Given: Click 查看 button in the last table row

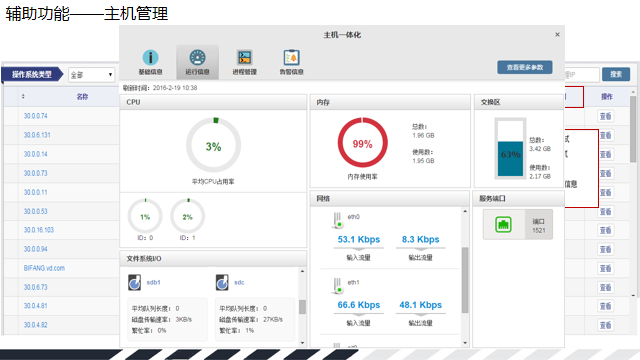Looking at the screenshot, I should (605, 325).
